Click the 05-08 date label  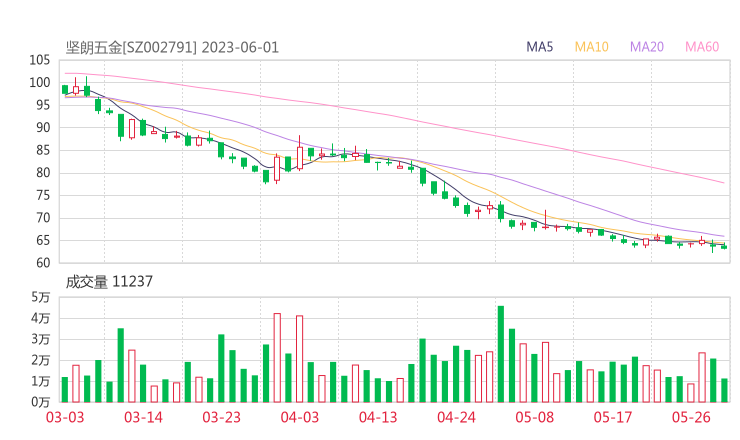[x=535, y=417]
